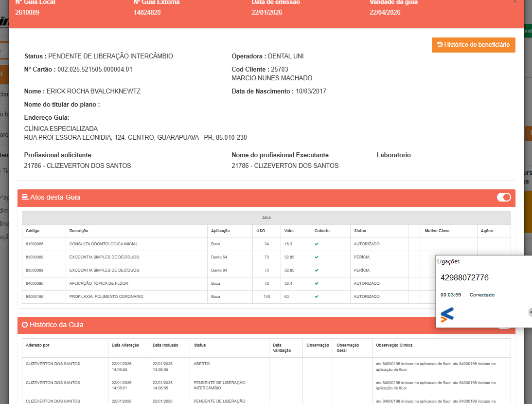Screen dimensions: 532x404
Task: Toggle the Atos desta Guia switch off
Action: click(504, 197)
